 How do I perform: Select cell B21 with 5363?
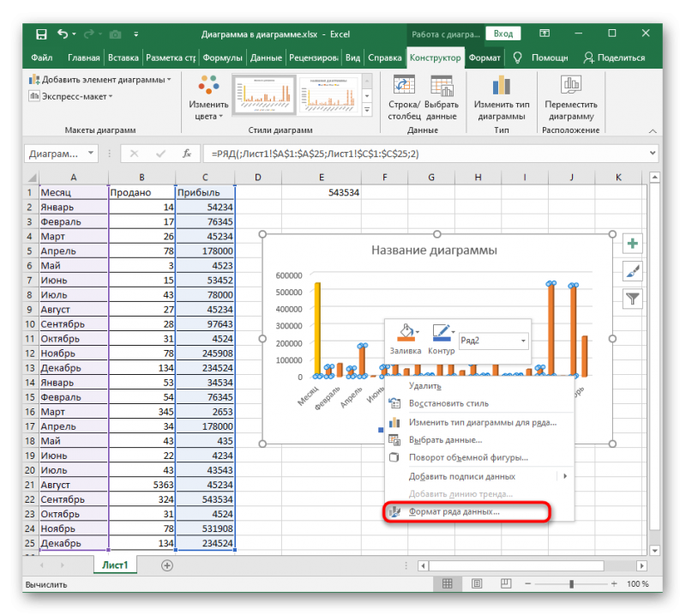141,485
